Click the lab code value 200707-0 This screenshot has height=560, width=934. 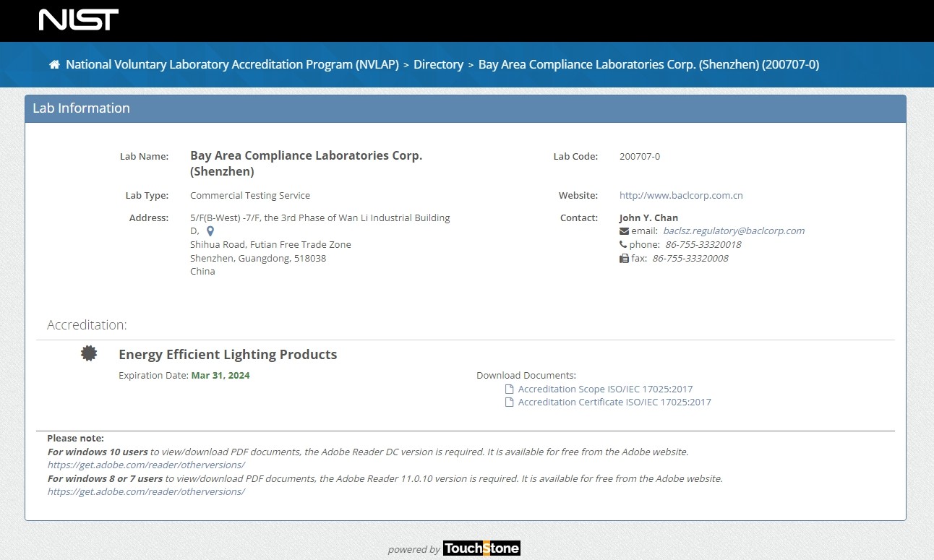pyautogui.click(x=640, y=156)
